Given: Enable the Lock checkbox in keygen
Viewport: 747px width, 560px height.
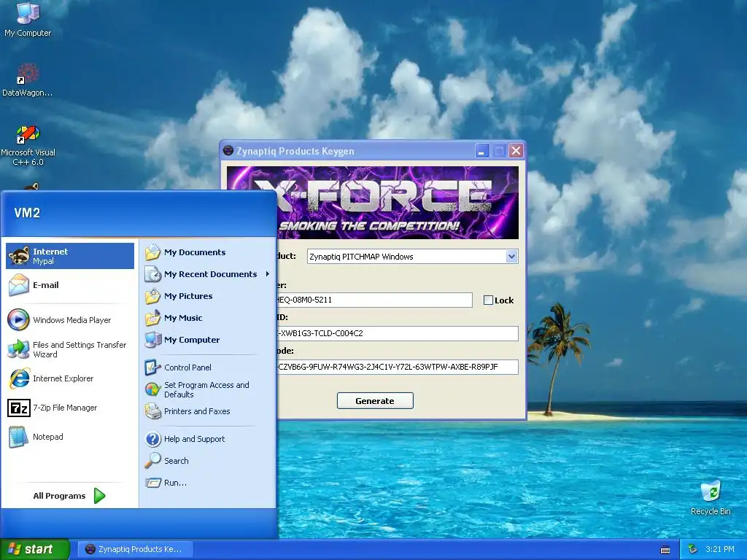Looking at the screenshot, I should tap(488, 300).
